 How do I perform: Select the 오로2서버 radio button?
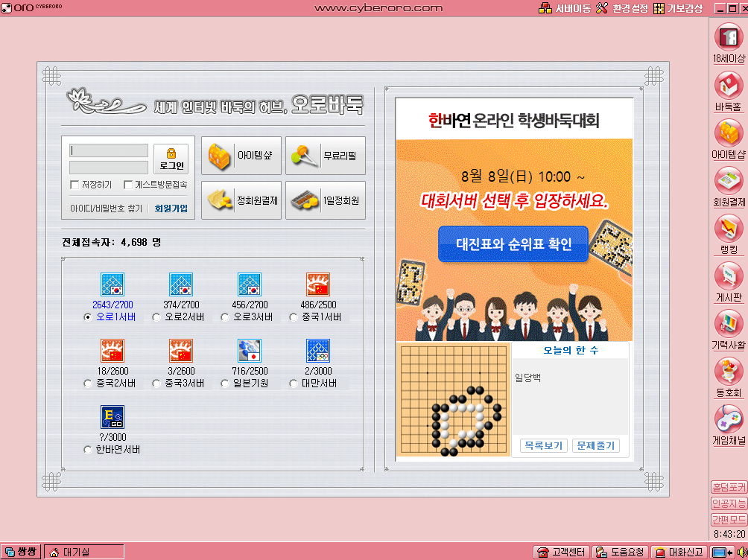click(156, 316)
